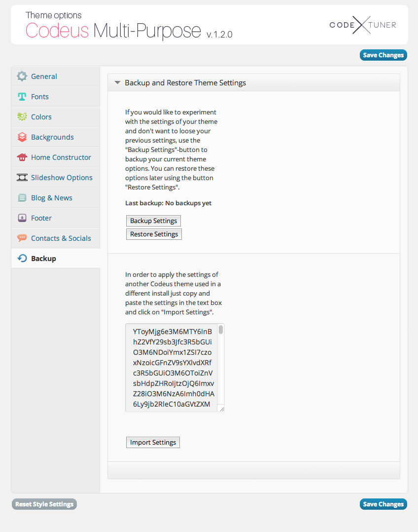Click the CodeX Tuner logo
This screenshot has width=418, height=532.
pyautogui.click(x=362, y=25)
